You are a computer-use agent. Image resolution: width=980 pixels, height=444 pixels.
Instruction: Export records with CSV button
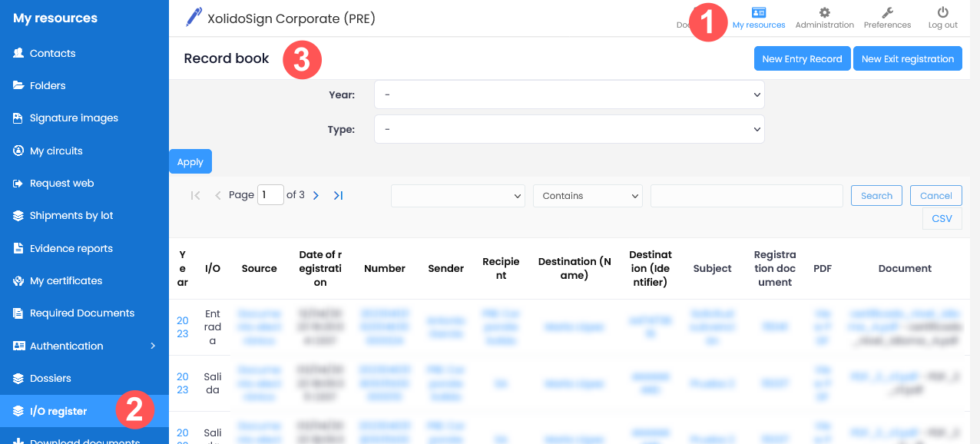pos(942,218)
